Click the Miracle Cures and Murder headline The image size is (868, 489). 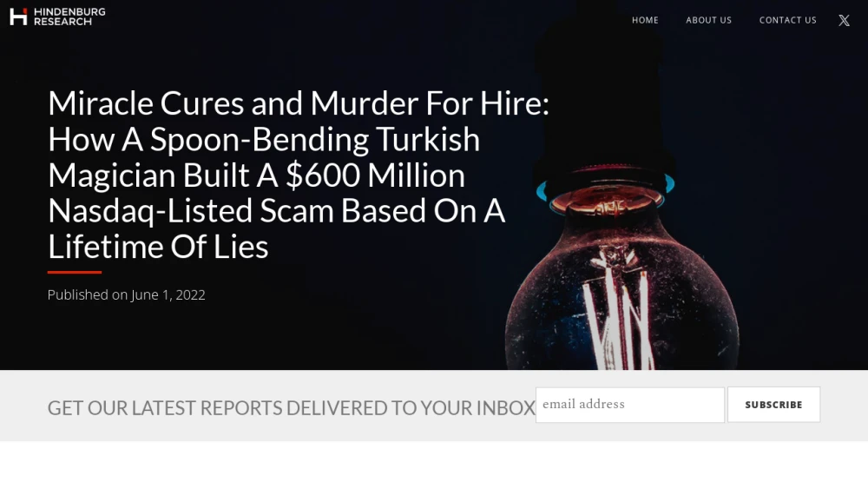(299, 175)
